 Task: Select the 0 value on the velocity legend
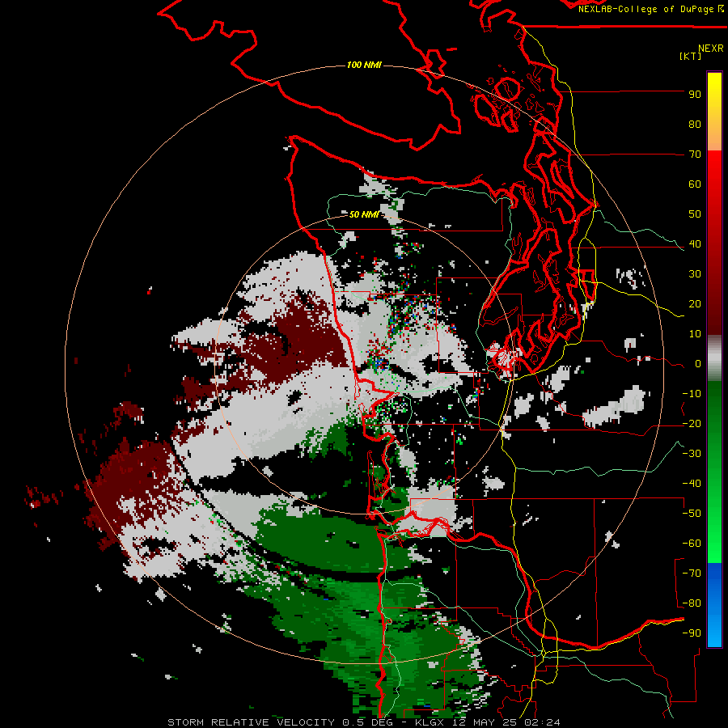pos(698,363)
